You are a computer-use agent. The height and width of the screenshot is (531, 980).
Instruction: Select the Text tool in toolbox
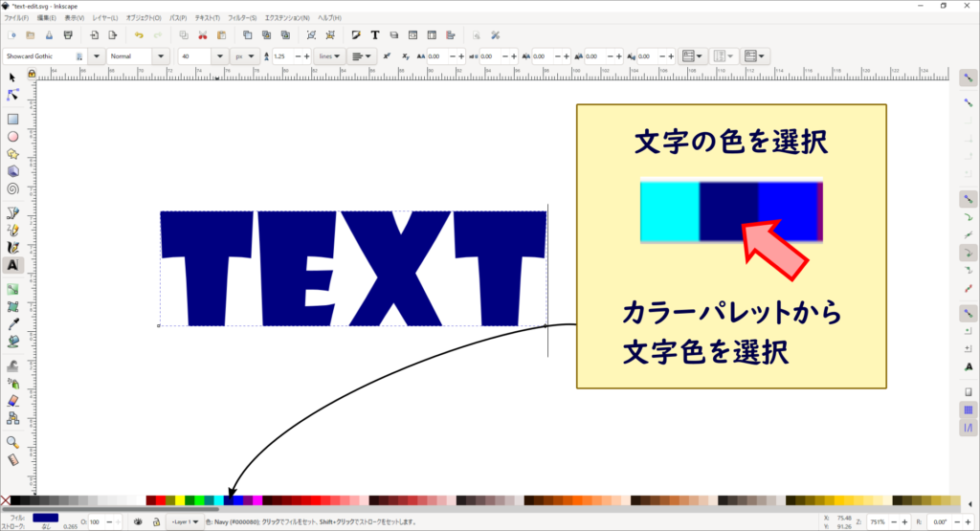point(12,266)
